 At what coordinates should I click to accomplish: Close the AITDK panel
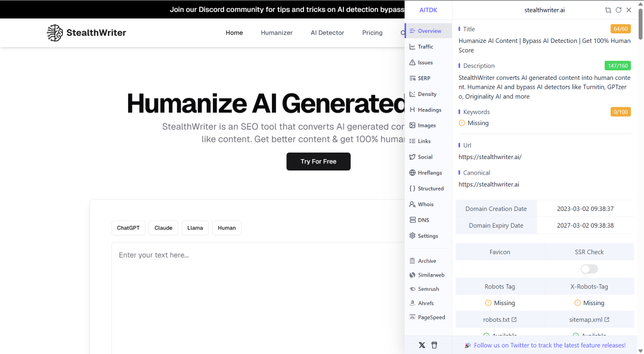click(629, 10)
